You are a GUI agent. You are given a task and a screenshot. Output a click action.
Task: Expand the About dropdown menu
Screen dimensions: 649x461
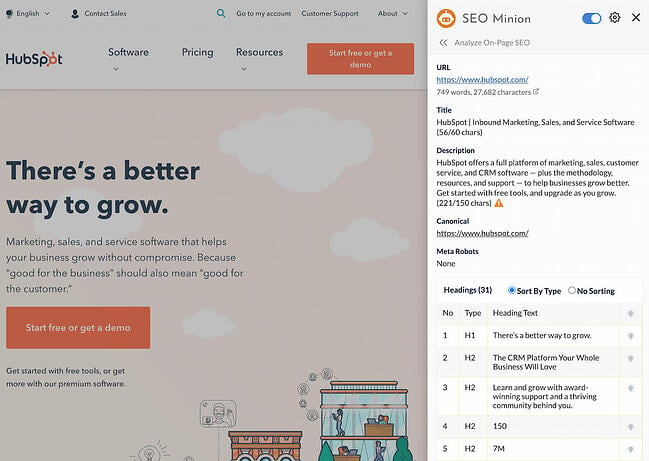tap(392, 14)
